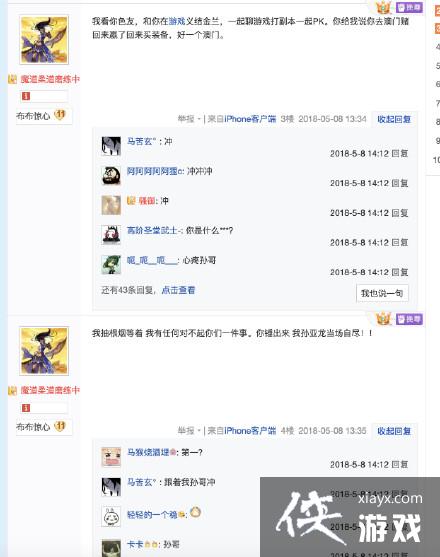The image size is (440, 557).
Task: Open the 游戏 keyword link in the 3楼 post
Action: [x=177, y=21]
